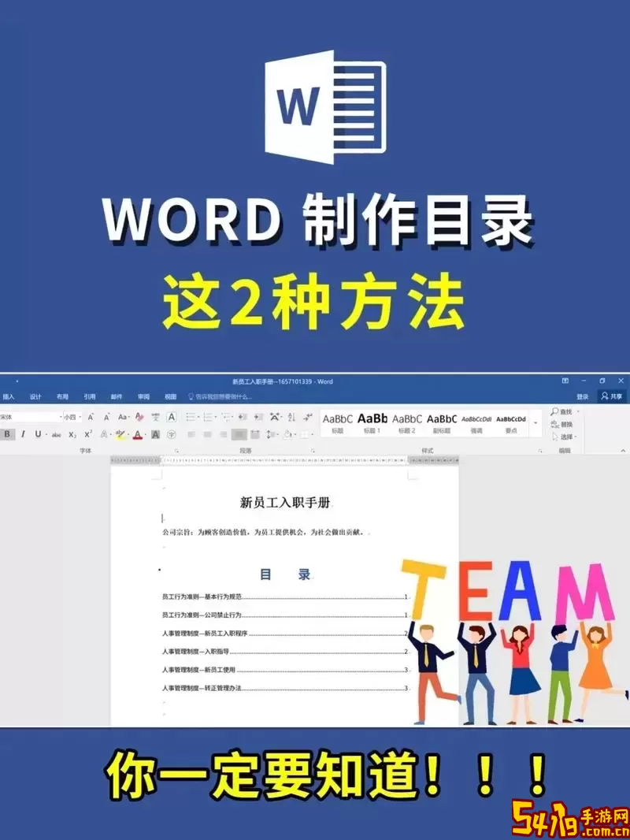
Task: Apply Italic formatting
Action: [23, 434]
